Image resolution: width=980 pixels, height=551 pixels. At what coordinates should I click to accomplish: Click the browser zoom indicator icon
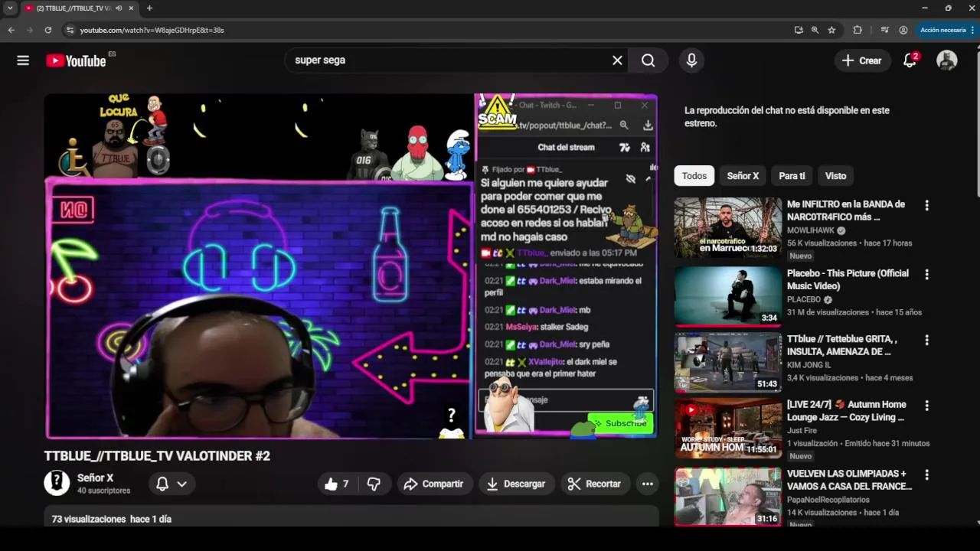(815, 30)
